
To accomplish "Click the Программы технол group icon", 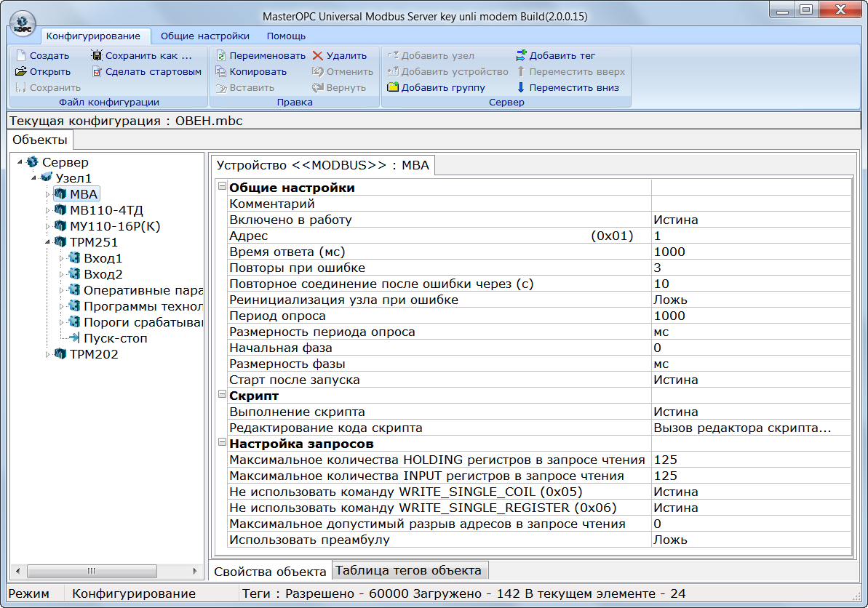I will [x=74, y=306].
